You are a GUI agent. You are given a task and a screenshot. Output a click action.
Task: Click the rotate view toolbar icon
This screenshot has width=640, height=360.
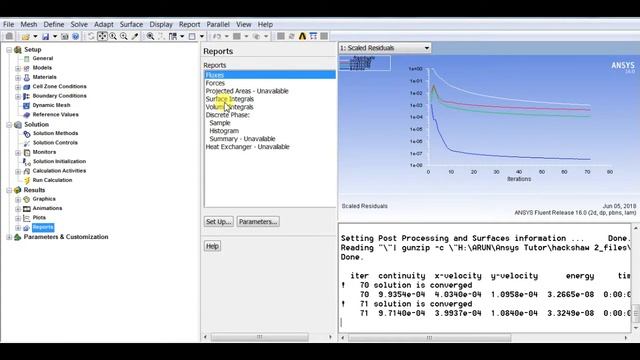pyautogui.click(x=91, y=37)
